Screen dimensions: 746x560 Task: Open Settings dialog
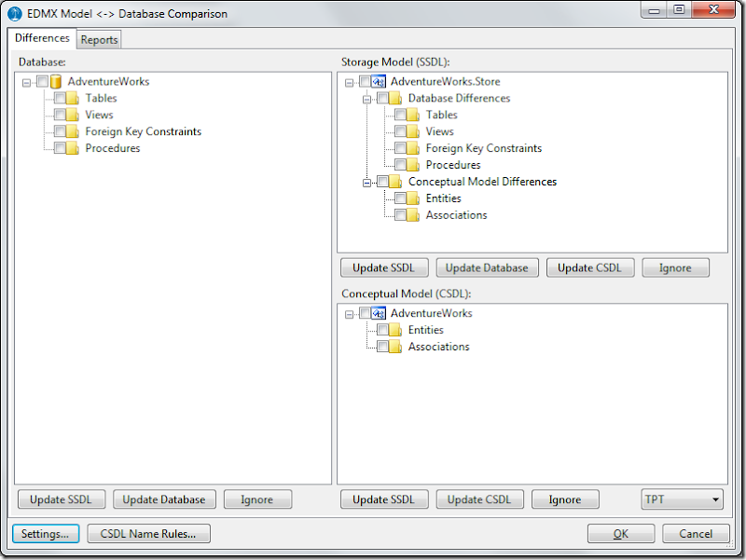pyautogui.click(x=46, y=534)
